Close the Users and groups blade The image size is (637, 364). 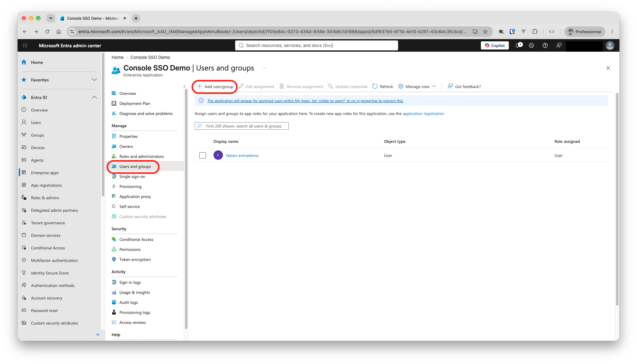click(x=608, y=68)
